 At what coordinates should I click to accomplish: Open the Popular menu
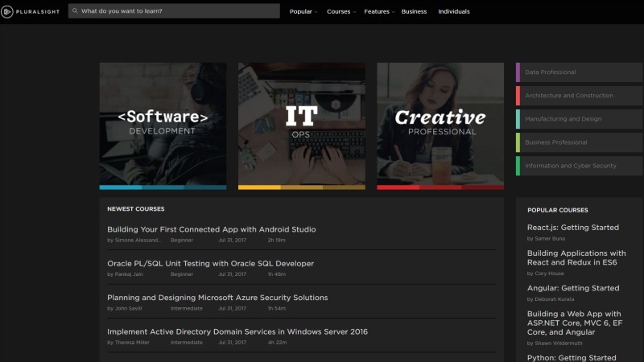coord(300,11)
